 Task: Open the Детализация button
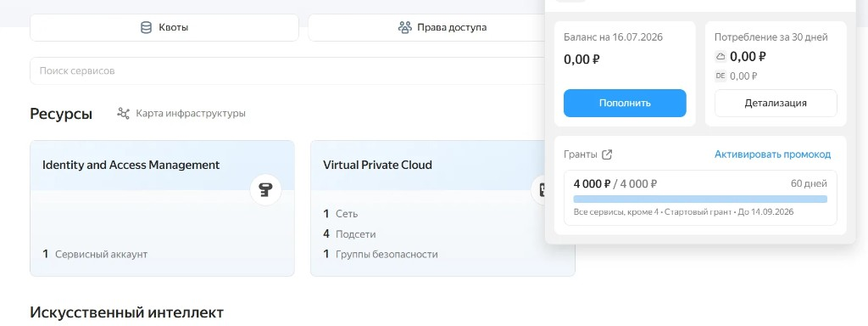pos(776,103)
